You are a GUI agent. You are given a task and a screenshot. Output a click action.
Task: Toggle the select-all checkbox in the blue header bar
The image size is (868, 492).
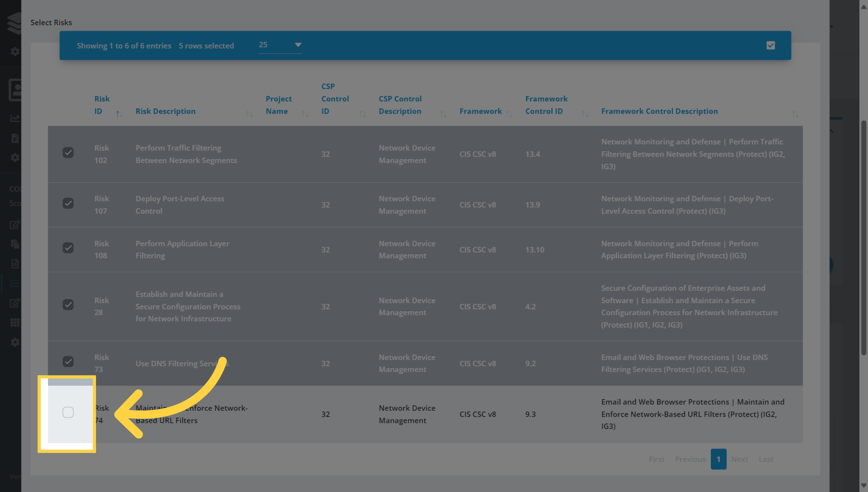770,45
